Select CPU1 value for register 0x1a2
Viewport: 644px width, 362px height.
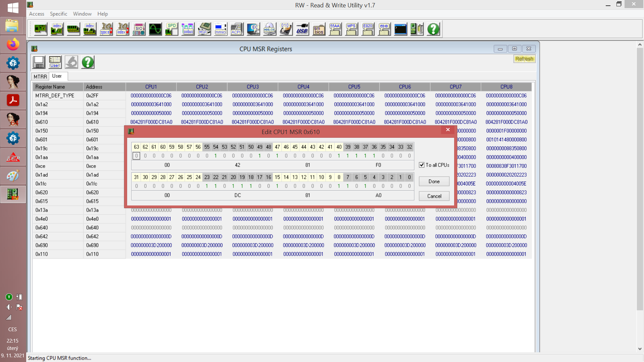point(151,105)
